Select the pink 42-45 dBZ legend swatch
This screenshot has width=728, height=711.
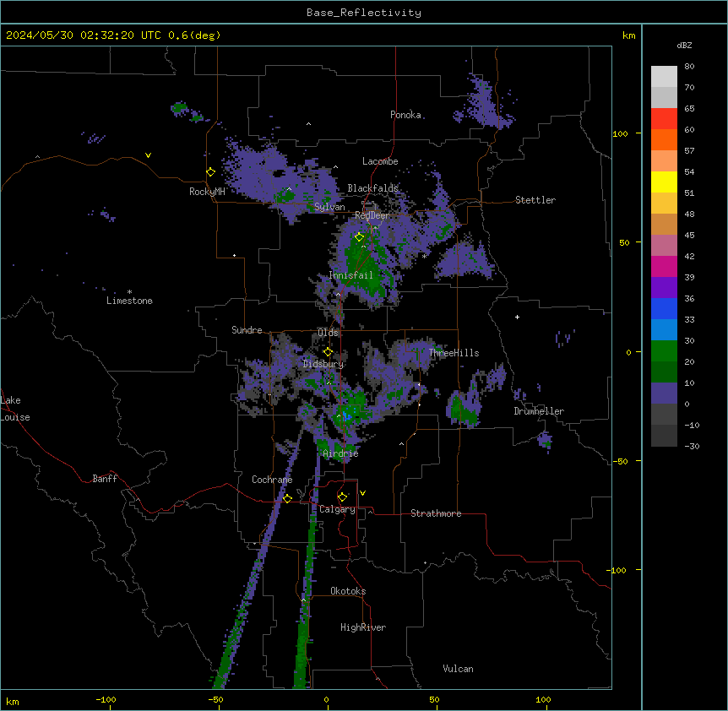point(664,246)
